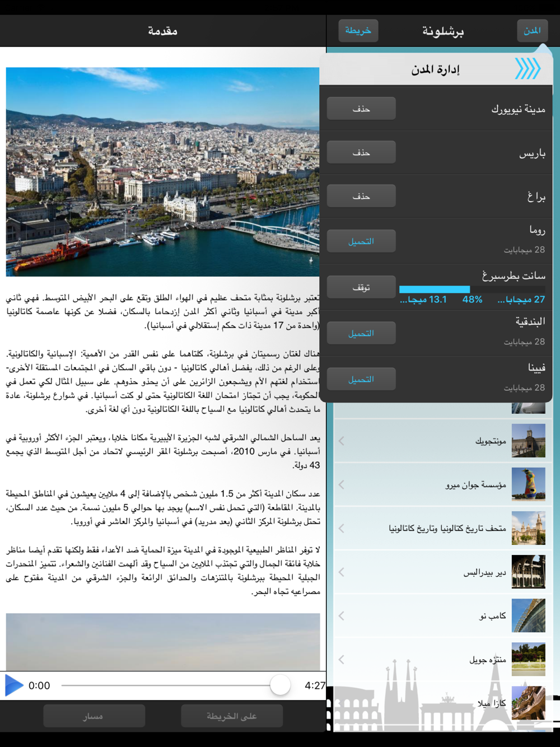This screenshot has height=747, width=560.
Task: Select the البندقية city name
Action: (x=530, y=321)
